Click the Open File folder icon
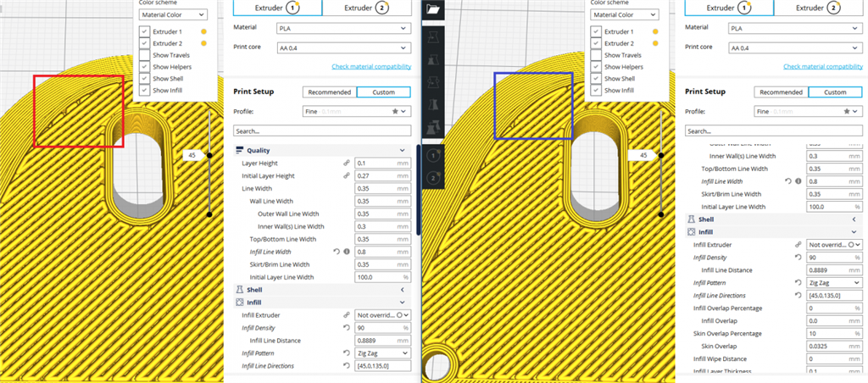This screenshot has height=383, width=868. [435, 9]
